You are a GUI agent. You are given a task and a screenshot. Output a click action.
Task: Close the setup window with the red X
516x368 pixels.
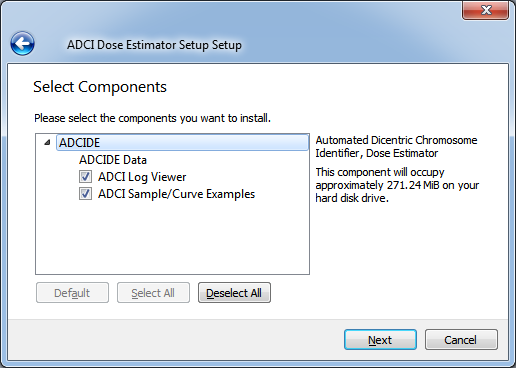[485, 10]
